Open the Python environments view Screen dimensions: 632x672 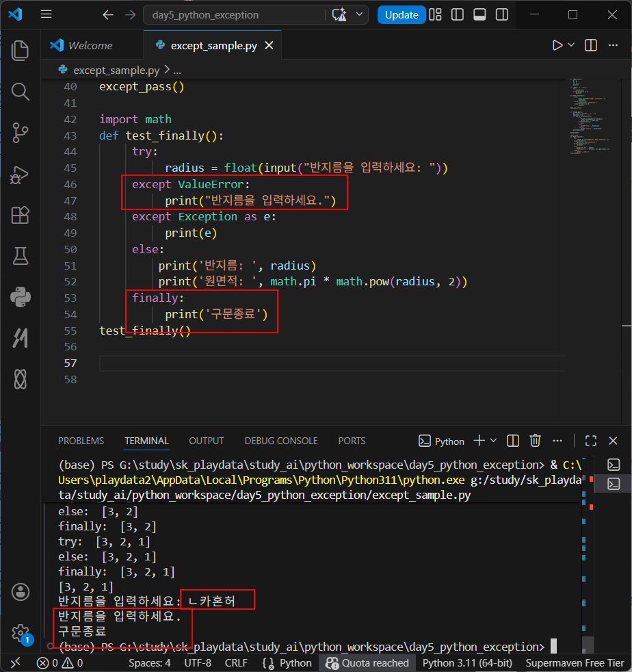tap(20, 297)
